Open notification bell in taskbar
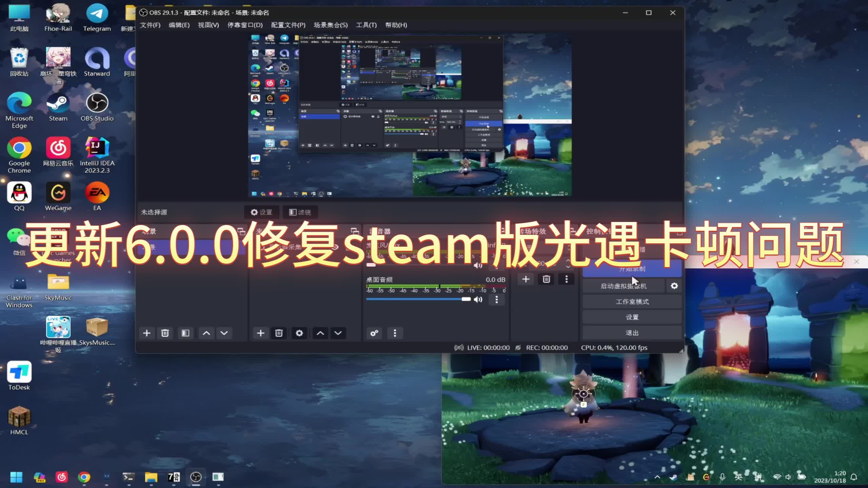Viewport: 868px width, 488px height. [854, 477]
